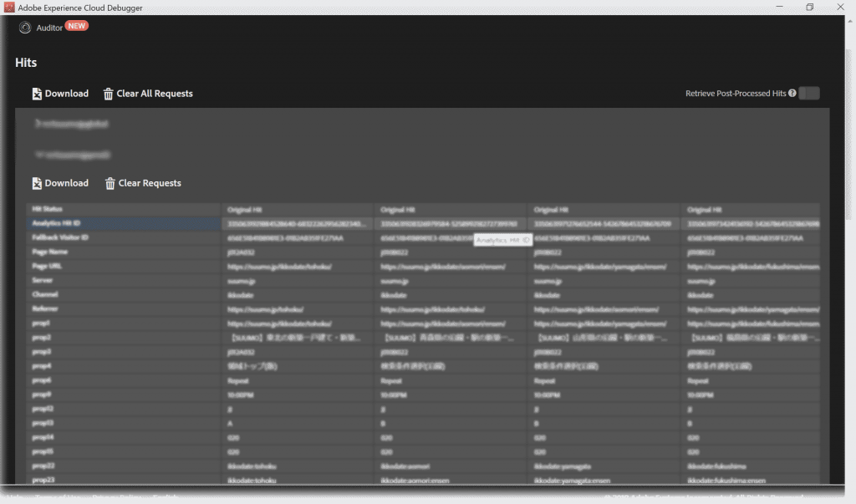Viewport: 856px width, 504px height.
Task: Select the prop15 row label
Action: [43, 451]
